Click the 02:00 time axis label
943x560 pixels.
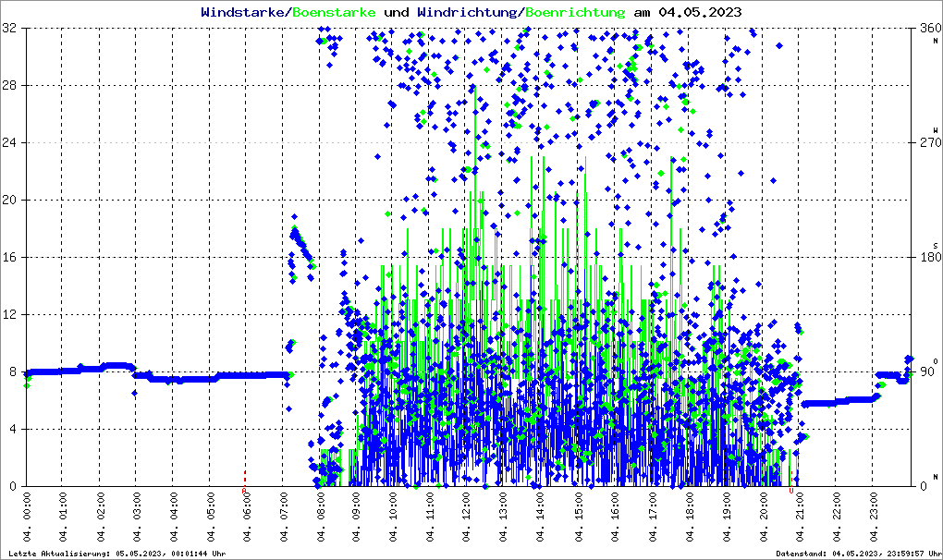101,517
